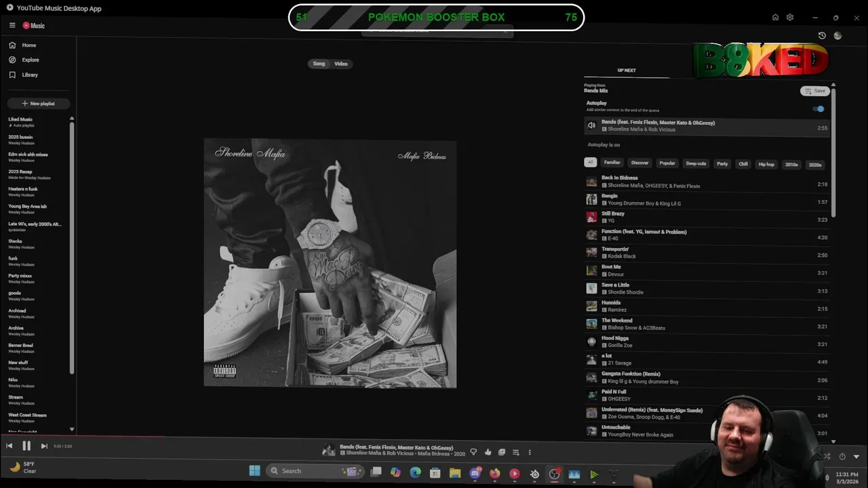Turn off the Autoplay switch
Image resolution: width=868 pixels, height=488 pixels.
819,108
